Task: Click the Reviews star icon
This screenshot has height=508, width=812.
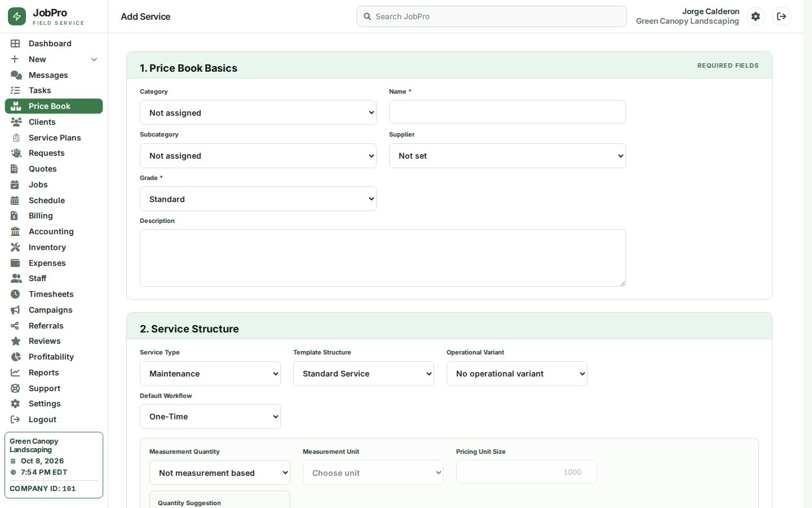Action: (x=16, y=341)
